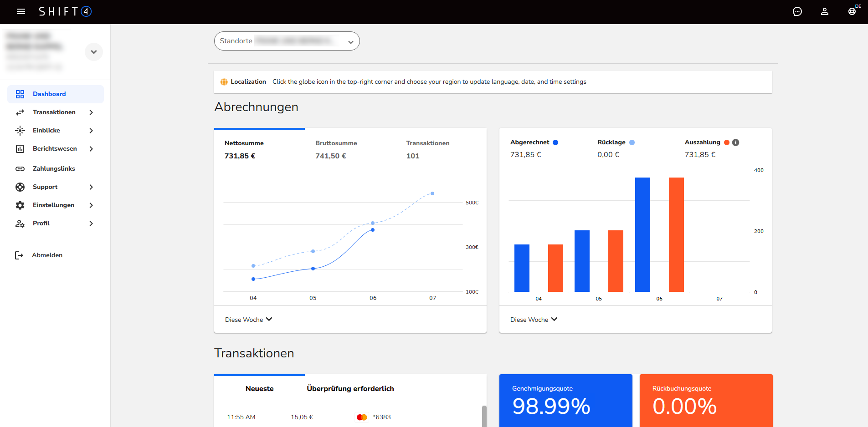Expand the merchant account chevron
Viewport: 868px width, 427px height.
tap(94, 52)
